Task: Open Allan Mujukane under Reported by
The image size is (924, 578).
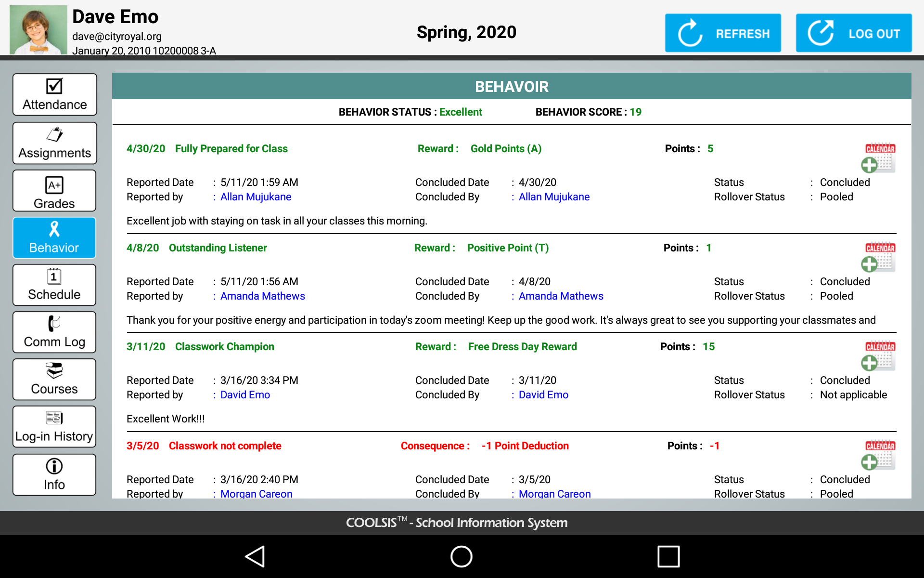Action: point(256,197)
